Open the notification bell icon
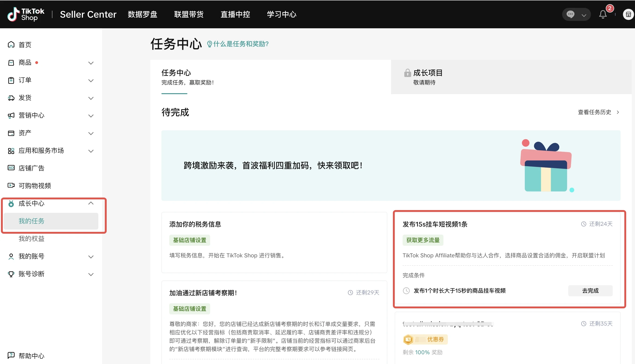 tap(603, 14)
